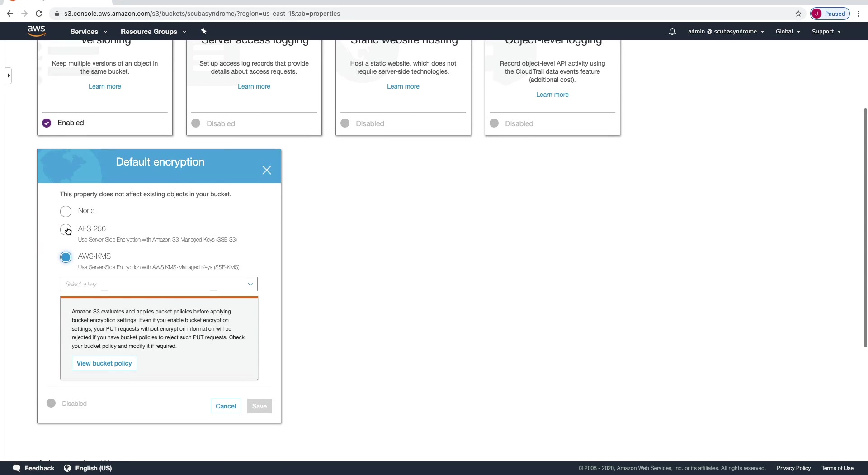Viewport: 868px width, 475px height.
Task: Cancel the default encryption changes
Action: (226, 406)
